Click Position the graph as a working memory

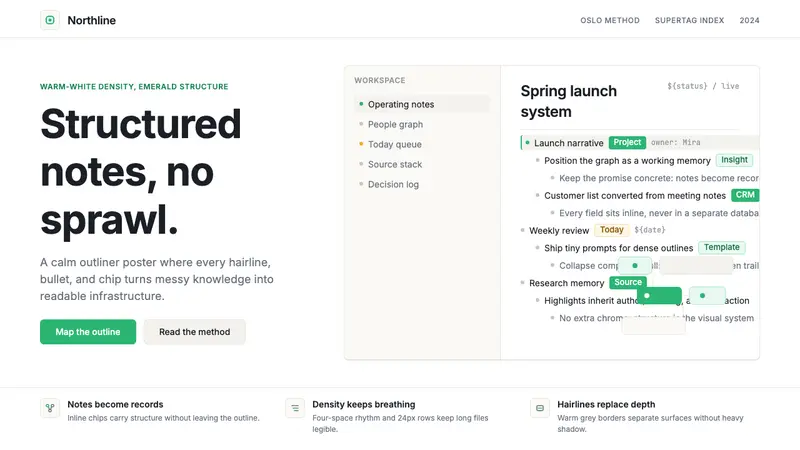(x=627, y=161)
